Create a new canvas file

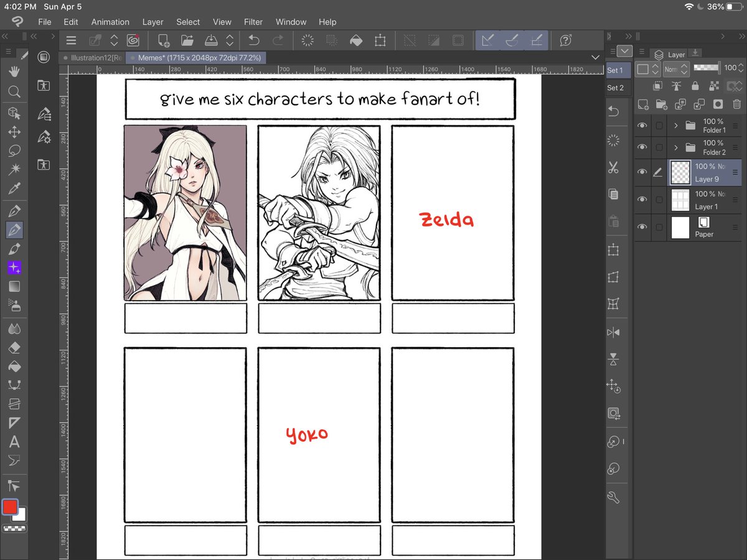point(164,40)
